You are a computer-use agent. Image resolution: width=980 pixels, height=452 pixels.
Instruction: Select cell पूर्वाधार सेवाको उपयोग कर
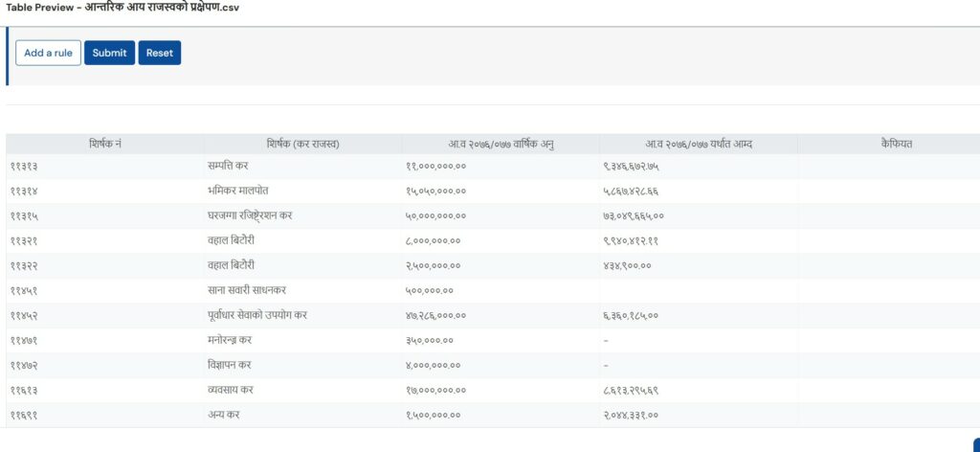(303, 316)
